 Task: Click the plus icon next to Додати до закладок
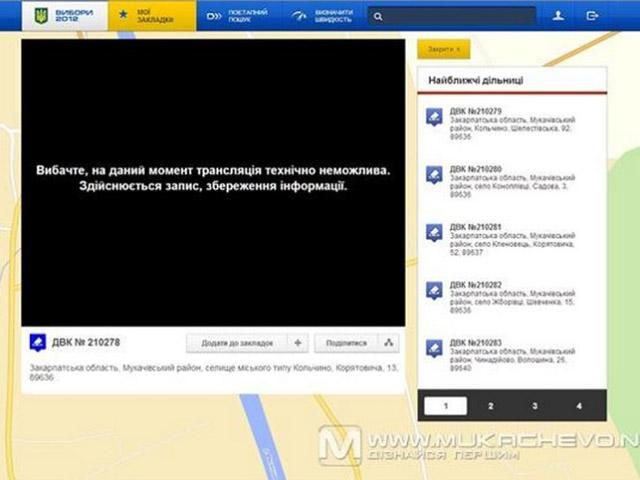click(x=298, y=343)
